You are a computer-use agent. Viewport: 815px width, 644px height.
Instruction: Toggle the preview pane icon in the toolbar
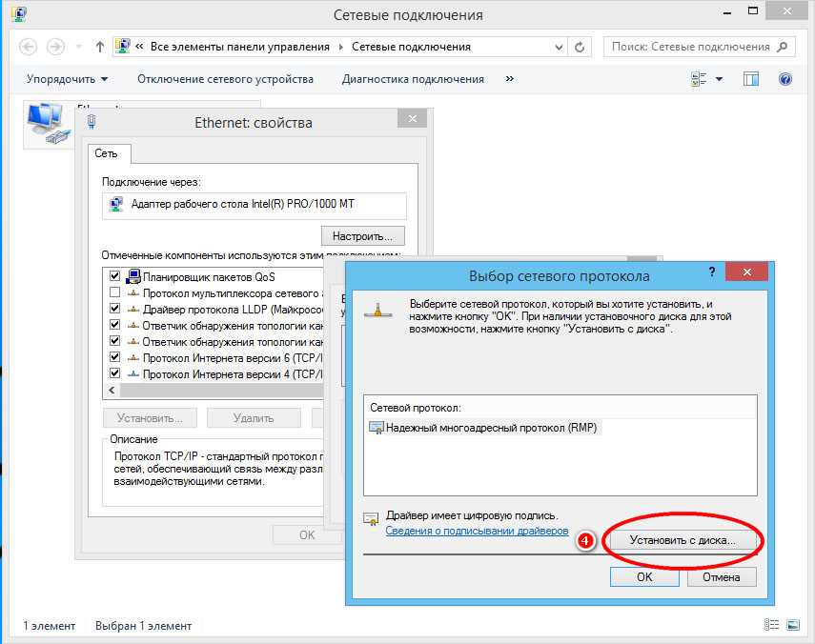click(x=751, y=79)
